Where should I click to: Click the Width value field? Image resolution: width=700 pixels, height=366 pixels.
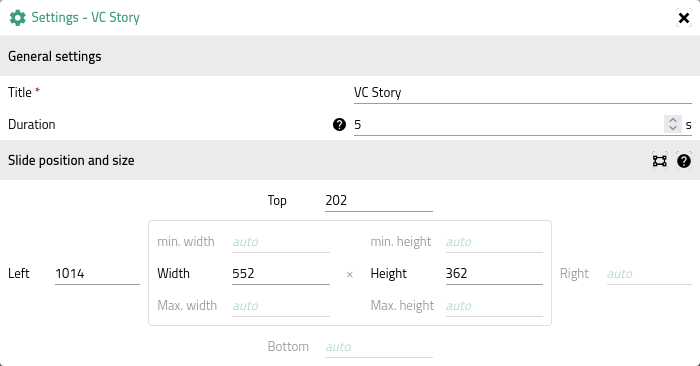281,274
